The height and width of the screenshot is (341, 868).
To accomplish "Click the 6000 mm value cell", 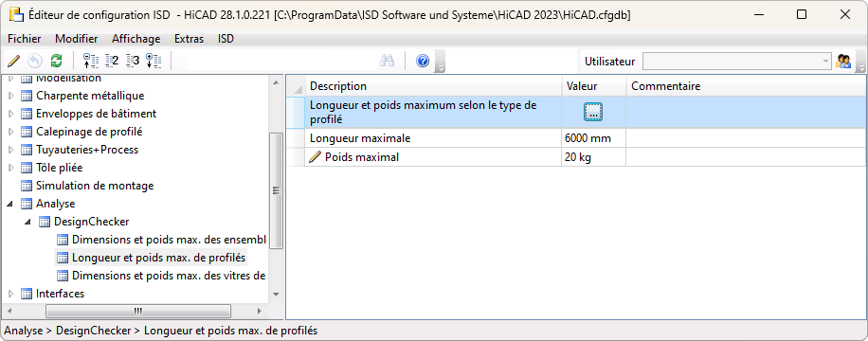I will [x=593, y=138].
